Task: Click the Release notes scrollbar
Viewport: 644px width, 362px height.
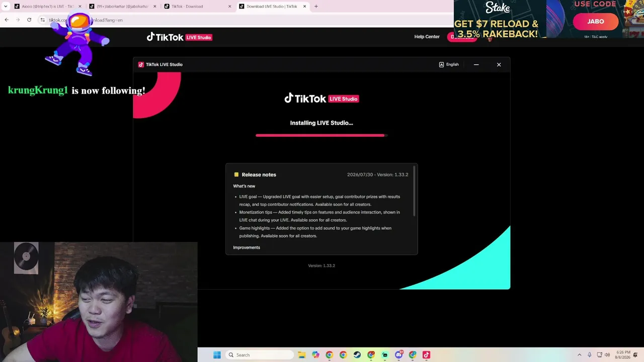Action: pyautogui.click(x=415, y=191)
